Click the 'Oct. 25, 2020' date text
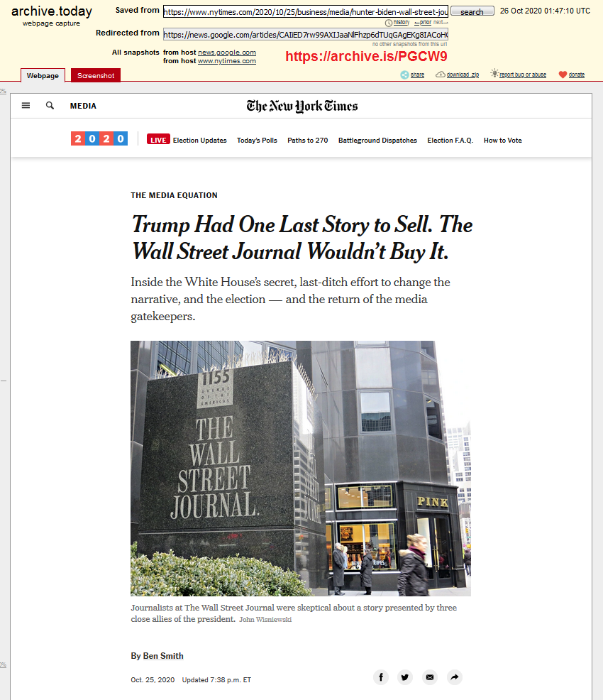Image resolution: width=603 pixels, height=700 pixels. click(153, 680)
